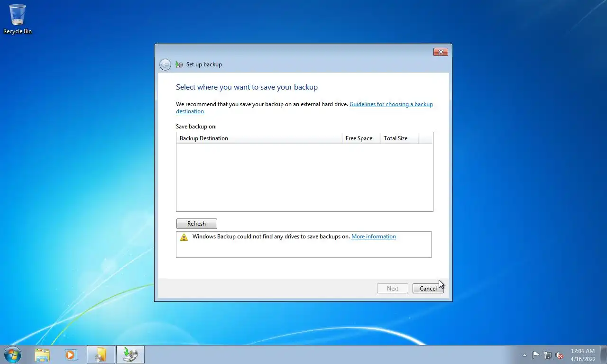Sort by Total Size column header
The height and width of the screenshot is (364, 607).
point(399,138)
